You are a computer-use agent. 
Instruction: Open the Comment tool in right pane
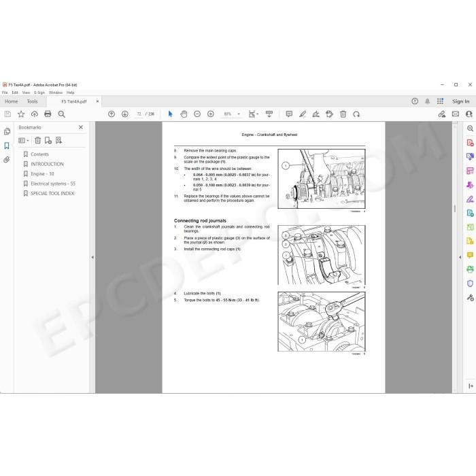470,255
